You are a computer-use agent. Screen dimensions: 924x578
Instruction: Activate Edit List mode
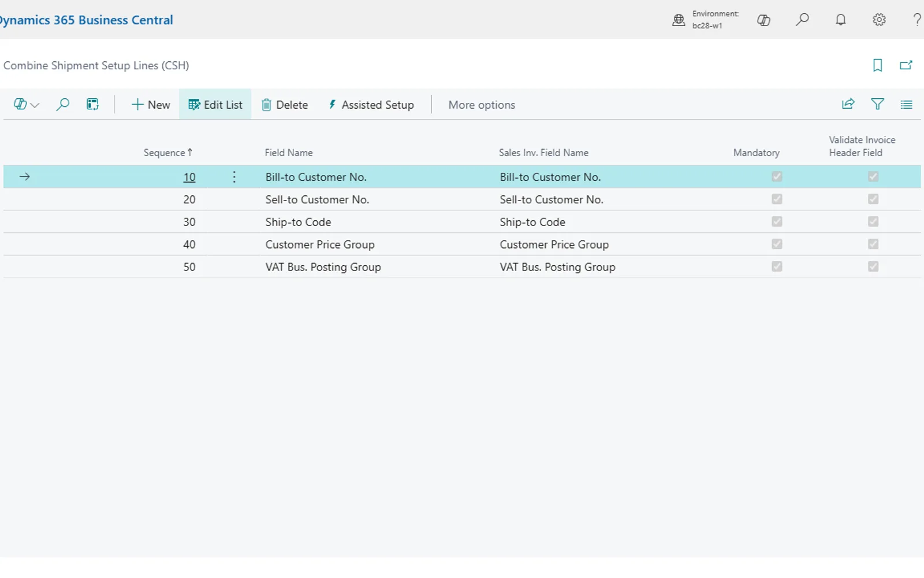(x=215, y=105)
